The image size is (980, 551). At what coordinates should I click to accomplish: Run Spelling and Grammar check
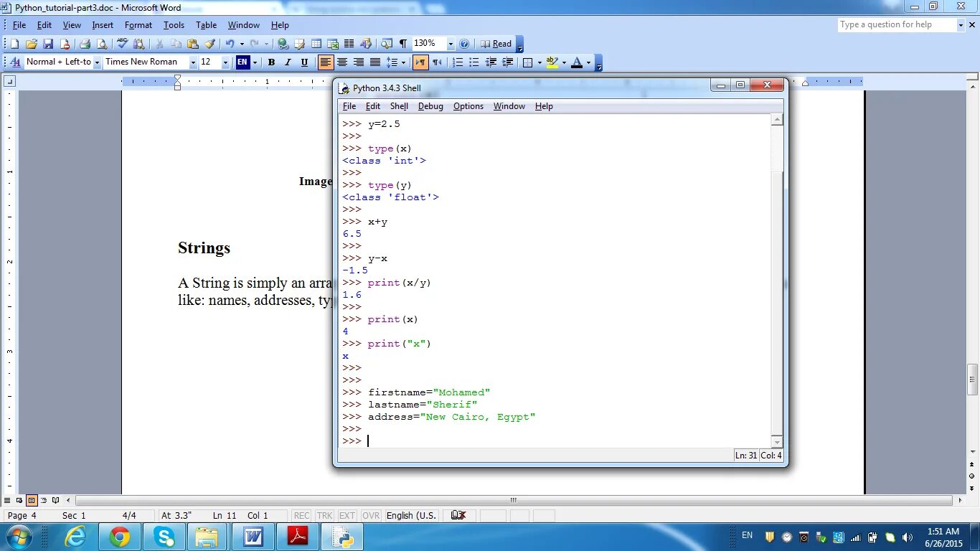point(122,44)
